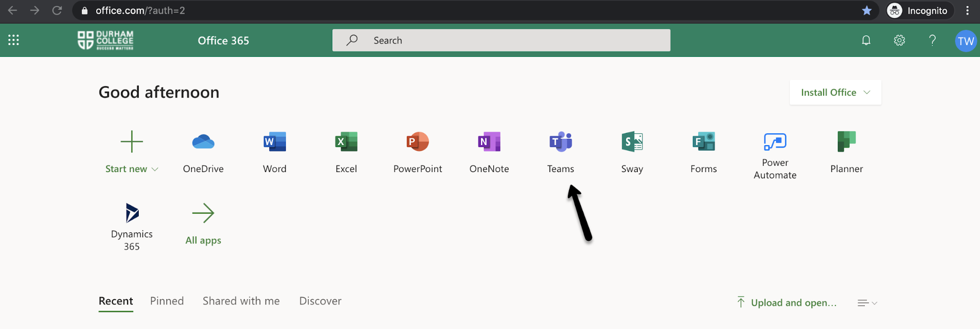Image resolution: width=980 pixels, height=329 pixels.
Task: Open the list view options dropdown
Action: click(x=867, y=303)
